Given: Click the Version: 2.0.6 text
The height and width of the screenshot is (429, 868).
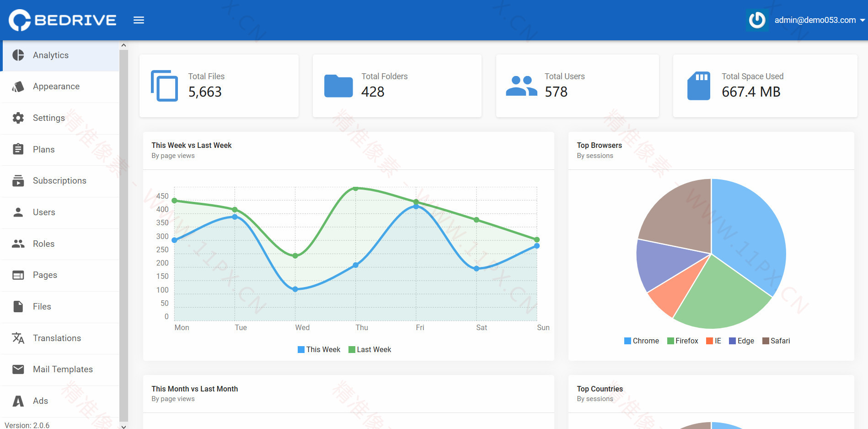Looking at the screenshot, I should tap(27, 425).
